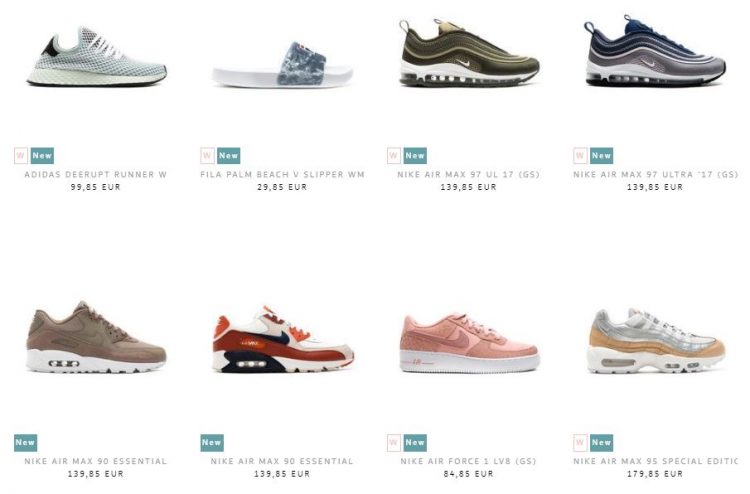Click the New badge under red Air Max 90 Essential

point(212,442)
